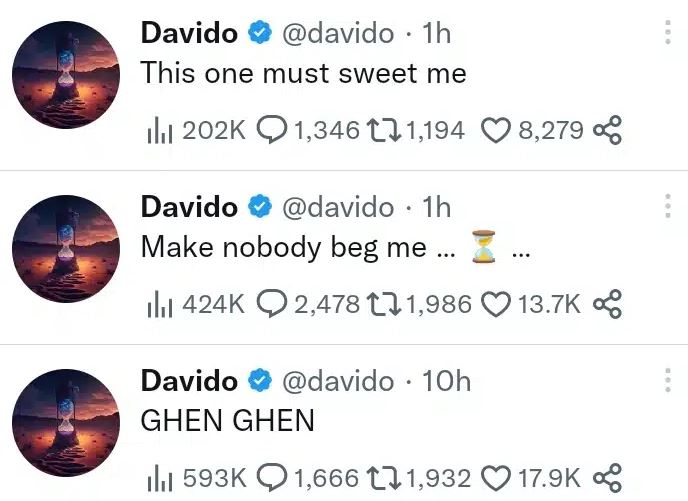
Task: Reply to the "This one must sweet me" tweet
Action: pos(271,130)
